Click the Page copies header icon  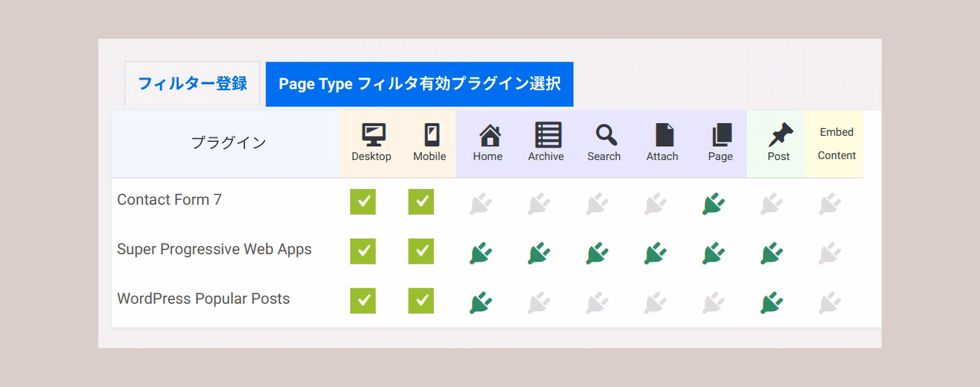point(722,135)
